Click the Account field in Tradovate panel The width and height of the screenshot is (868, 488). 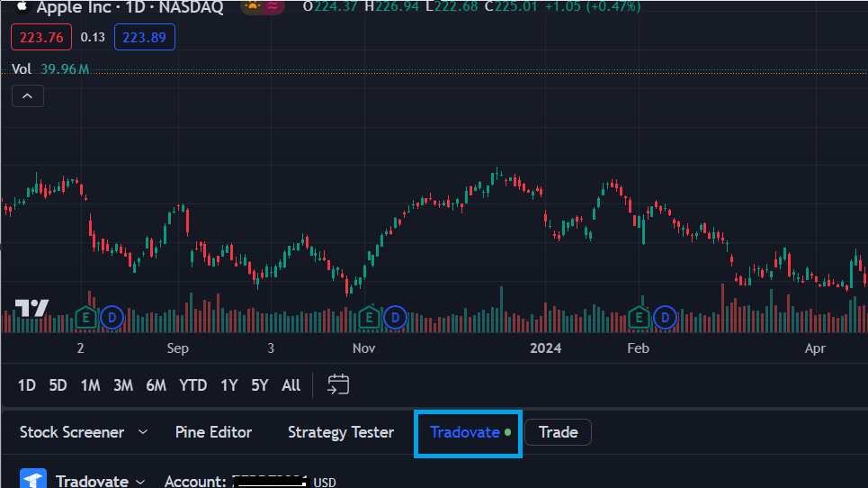(x=250, y=482)
